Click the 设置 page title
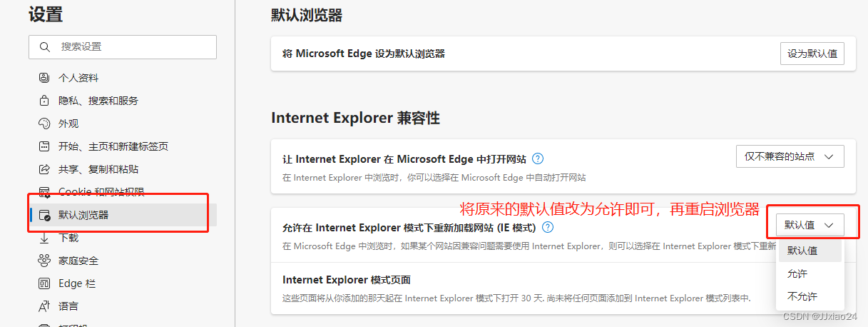Image resolution: width=868 pixels, height=327 pixels. (x=45, y=14)
